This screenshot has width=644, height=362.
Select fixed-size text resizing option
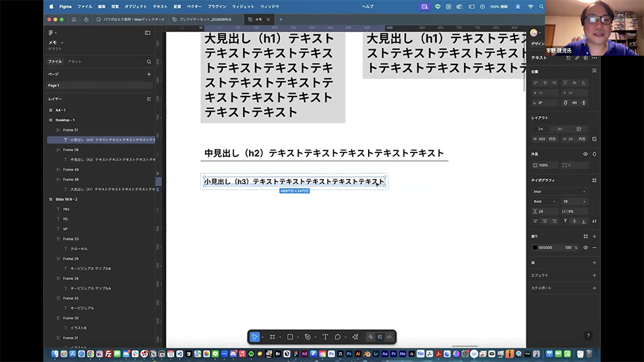[579, 129]
